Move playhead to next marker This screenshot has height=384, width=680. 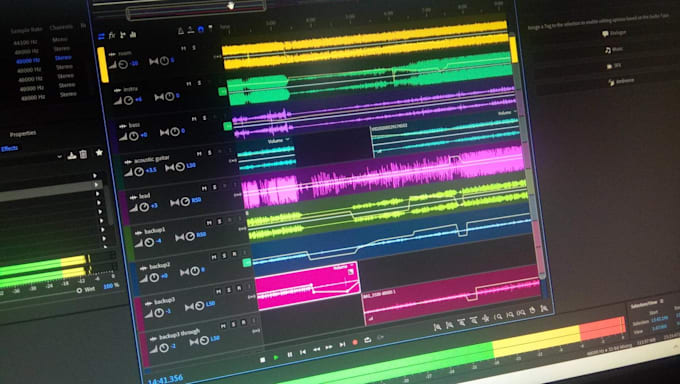(x=342, y=345)
